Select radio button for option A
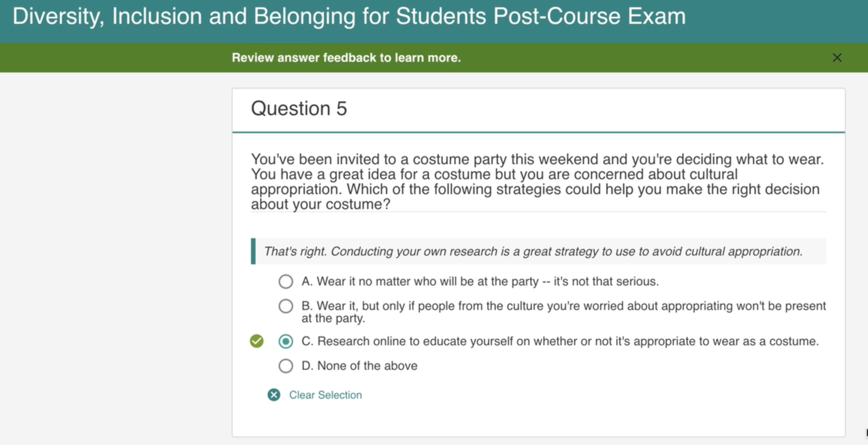This screenshot has width=868, height=445. coord(285,282)
